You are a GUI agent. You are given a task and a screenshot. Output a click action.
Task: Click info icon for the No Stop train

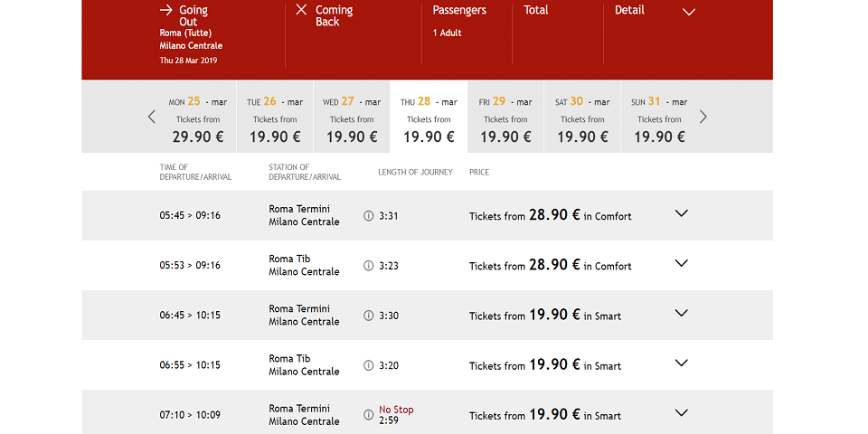368,415
